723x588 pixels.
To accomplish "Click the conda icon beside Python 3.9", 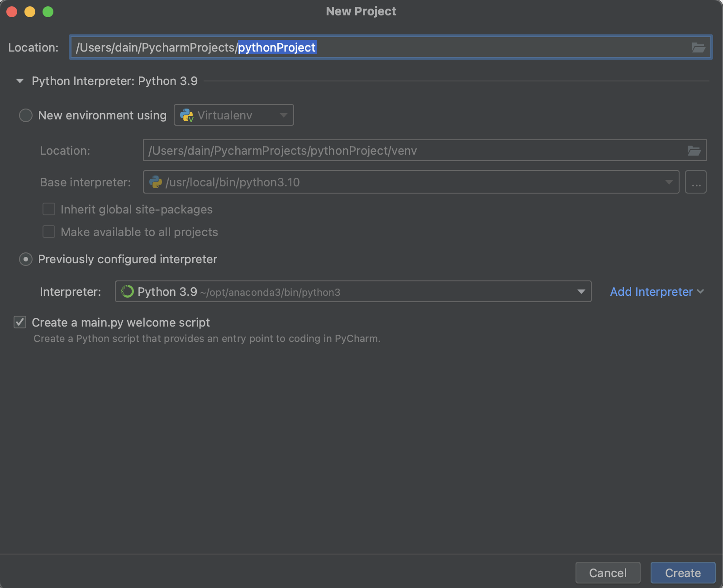I will pos(128,292).
